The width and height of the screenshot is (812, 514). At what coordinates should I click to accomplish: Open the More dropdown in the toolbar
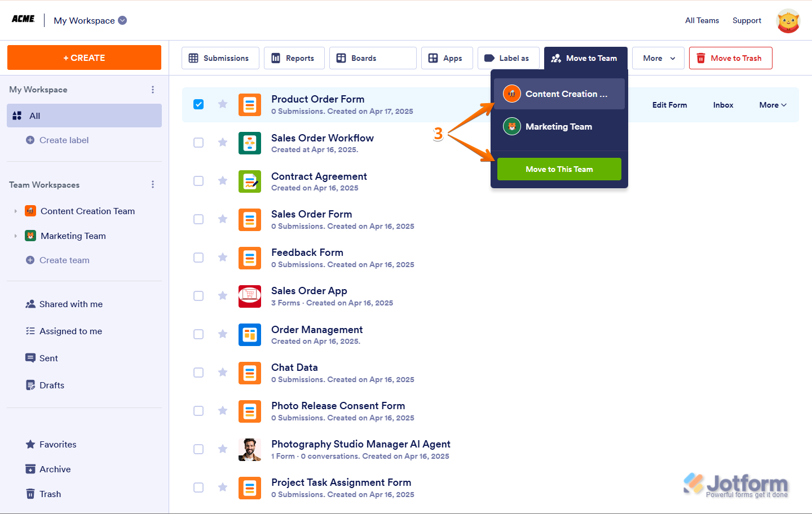(x=658, y=58)
